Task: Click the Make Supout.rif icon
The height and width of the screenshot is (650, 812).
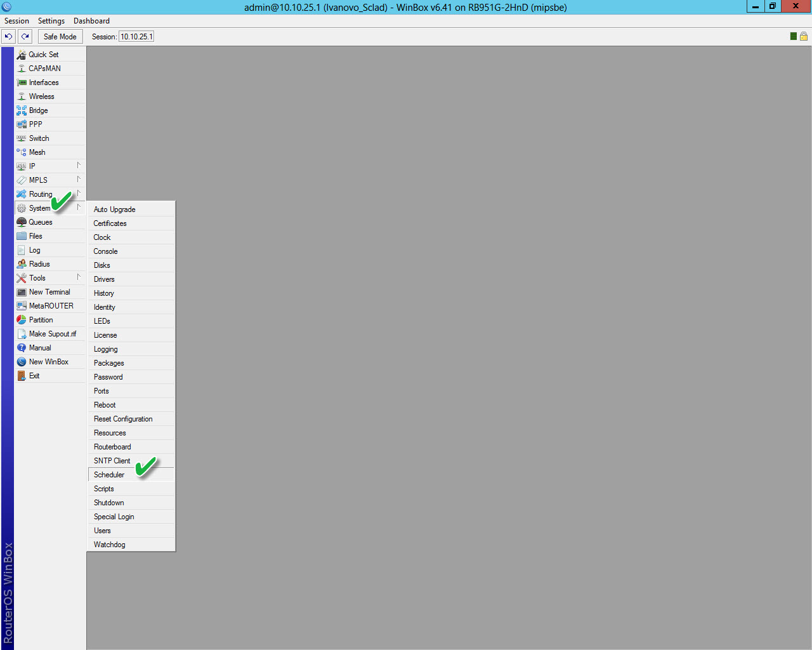Action: (x=22, y=334)
